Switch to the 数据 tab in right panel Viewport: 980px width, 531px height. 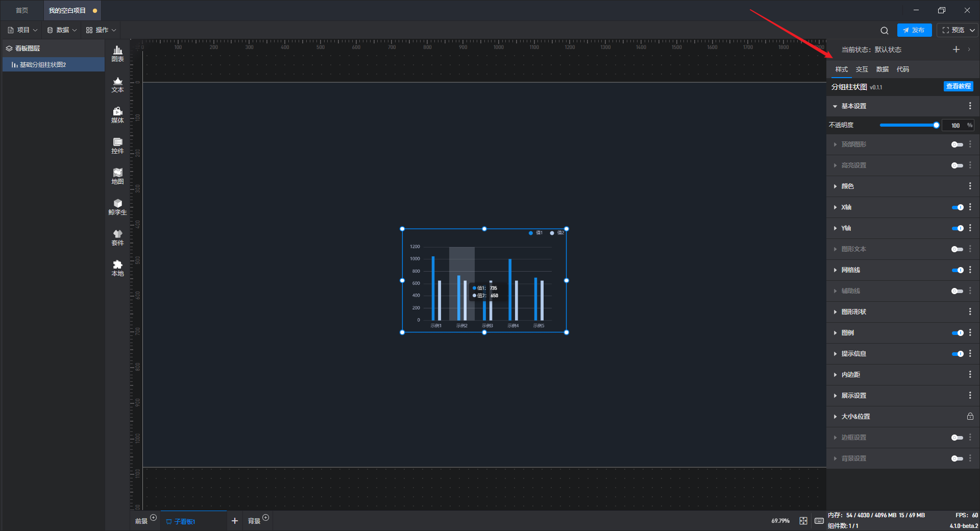click(882, 69)
